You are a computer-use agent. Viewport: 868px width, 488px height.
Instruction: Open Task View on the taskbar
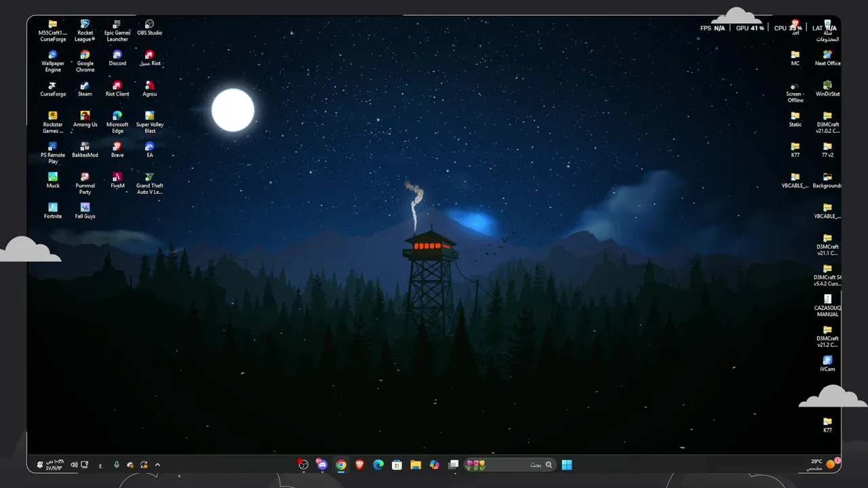pos(453,464)
